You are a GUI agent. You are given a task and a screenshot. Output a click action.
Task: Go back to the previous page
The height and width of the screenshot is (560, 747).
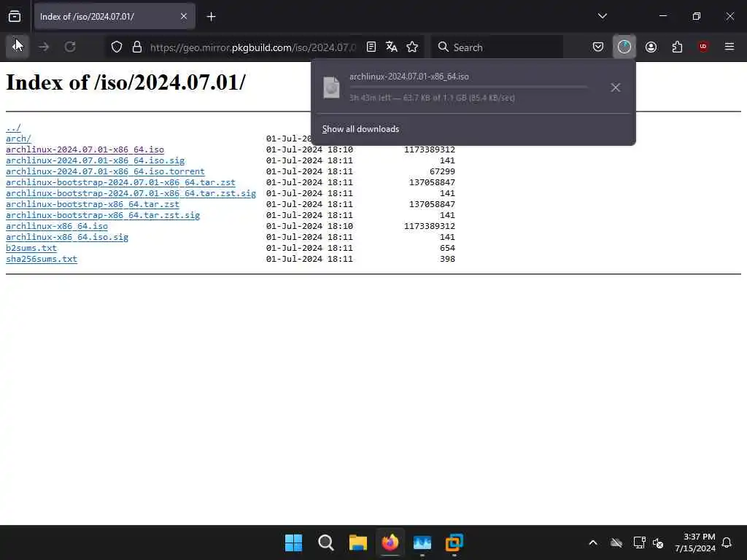pos(18,47)
